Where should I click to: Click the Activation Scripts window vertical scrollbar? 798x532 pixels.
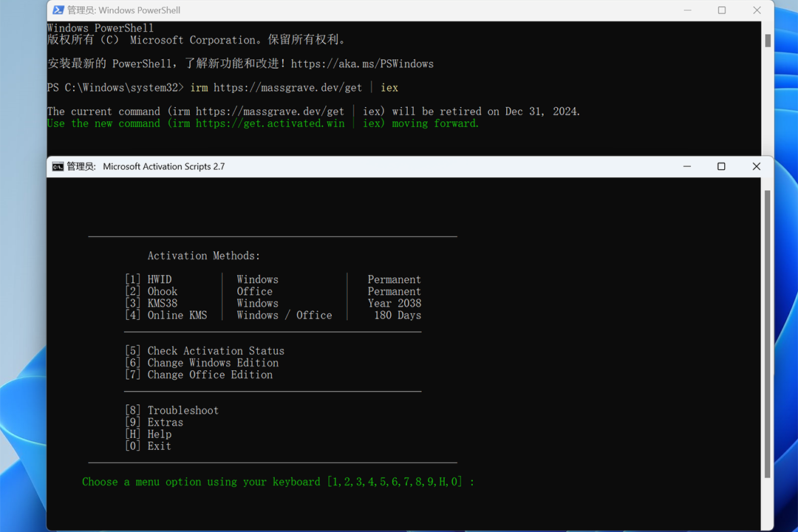point(768,334)
